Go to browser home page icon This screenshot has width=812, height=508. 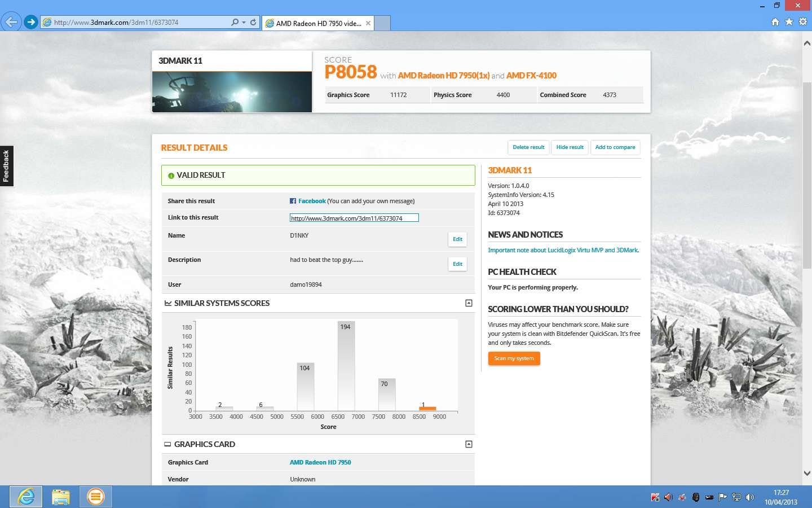pos(775,22)
